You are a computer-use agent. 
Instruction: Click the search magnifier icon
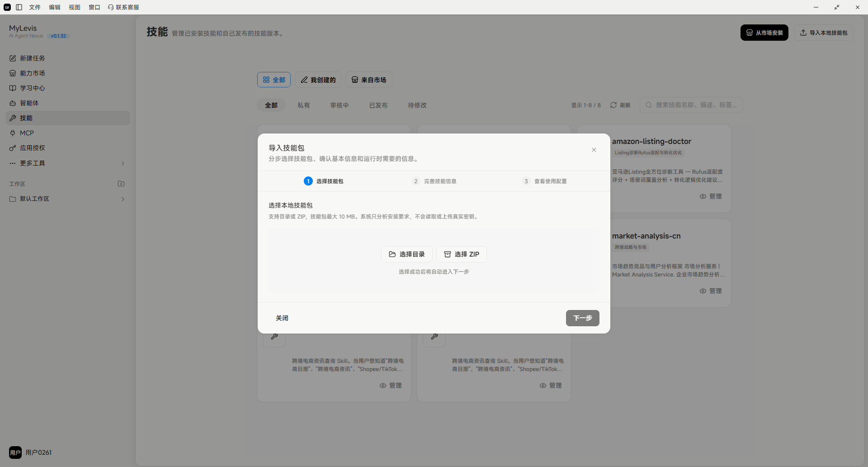649,105
